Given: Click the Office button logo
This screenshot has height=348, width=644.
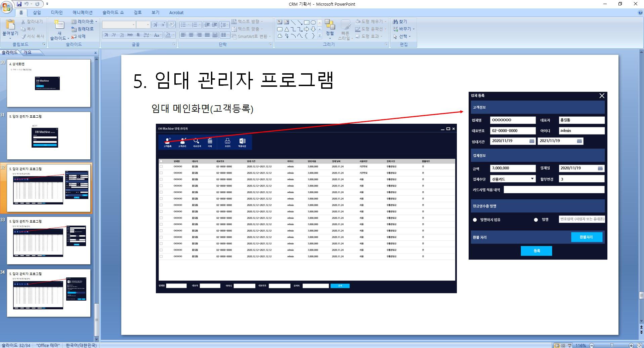Looking at the screenshot, I should pyautogui.click(x=7, y=6).
